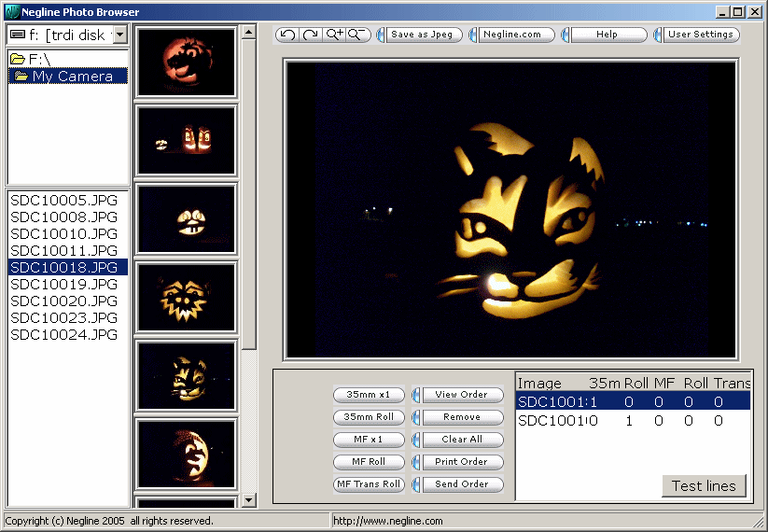Image resolution: width=768 pixels, height=532 pixels.
Task: Click the View Order button
Action: pos(462,395)
